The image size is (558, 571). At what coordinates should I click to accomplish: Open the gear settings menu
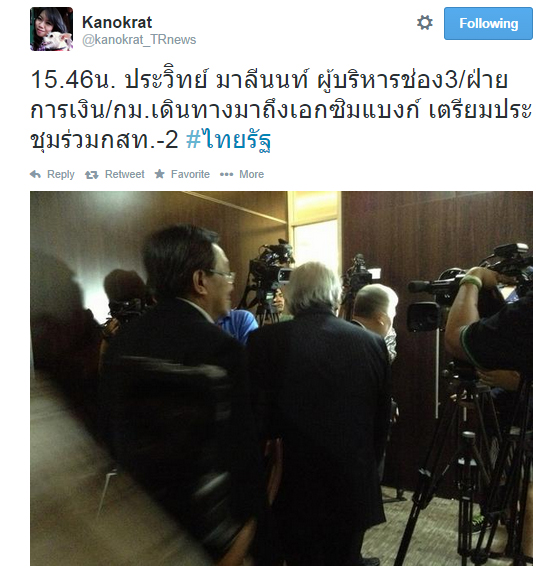point(424,23)
